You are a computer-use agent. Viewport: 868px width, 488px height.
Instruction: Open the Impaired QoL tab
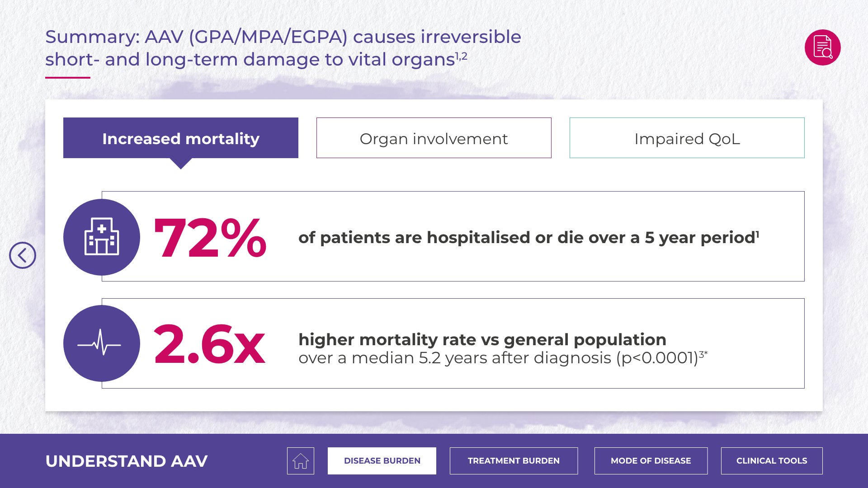pyautogui.click(x=687, y=138)
